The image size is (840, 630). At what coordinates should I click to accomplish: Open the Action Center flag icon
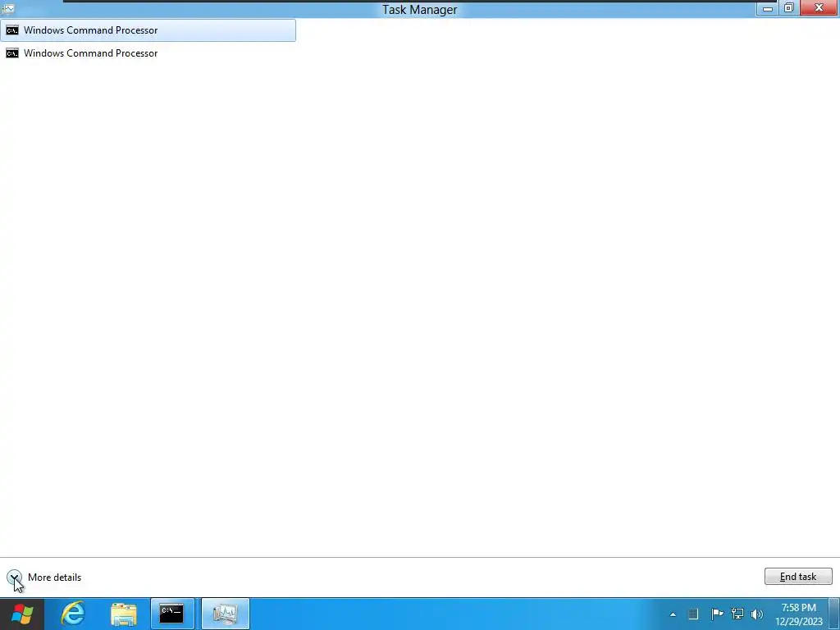click(717, 614)
